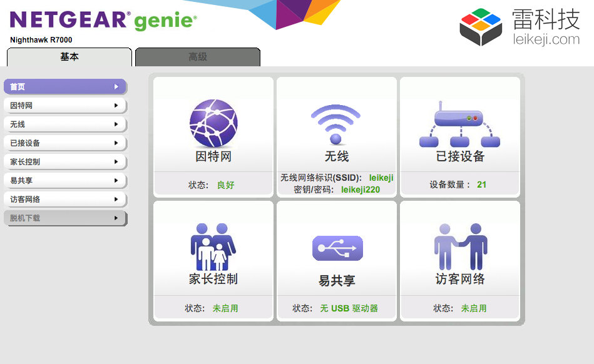The image size is (594, 364).
Task: Open the guest network handshake icon
Action: [460, 246]
